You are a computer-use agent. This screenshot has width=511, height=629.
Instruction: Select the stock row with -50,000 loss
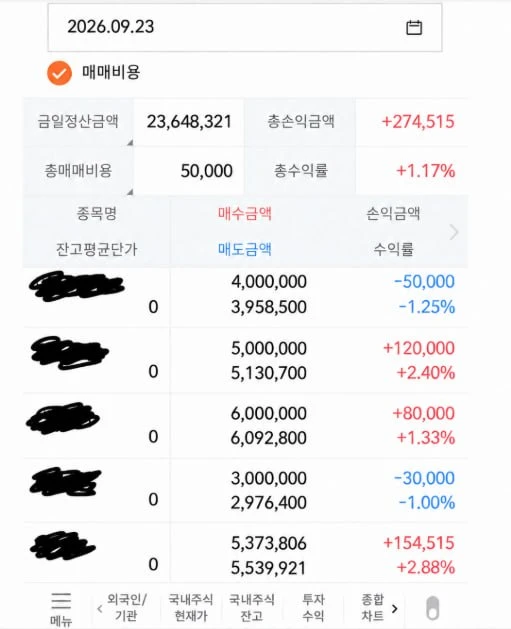click(245, 297)
